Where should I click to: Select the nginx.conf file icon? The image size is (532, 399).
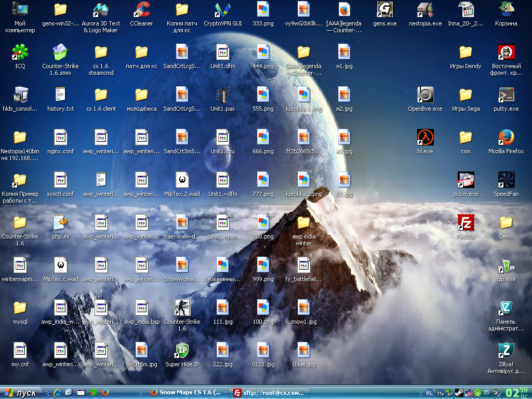(x=60, y=141)
